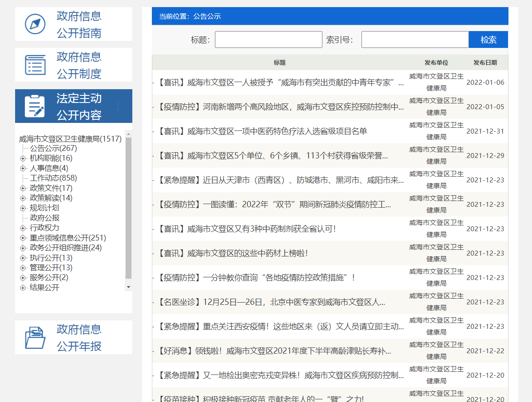532x402 pixels.
Task: Open the 河南新增两个高风险地区 epidemic notice
Action: (x=280, y=106)
